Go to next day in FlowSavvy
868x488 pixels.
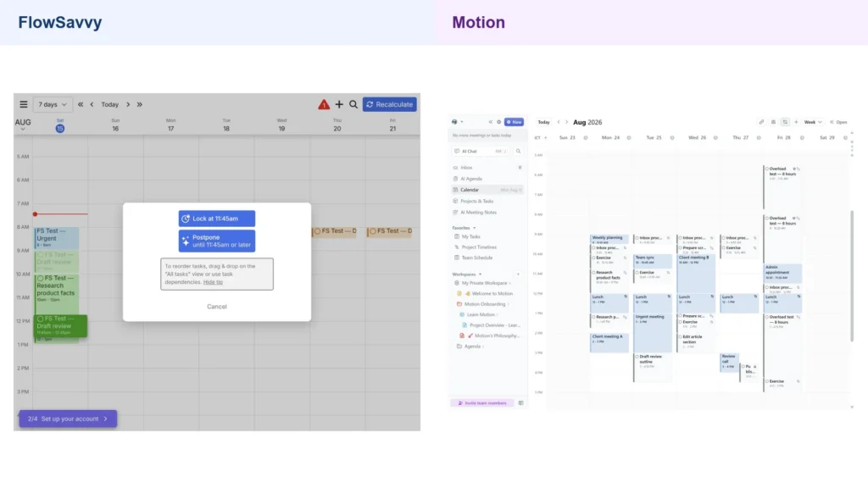click(128, 104)
